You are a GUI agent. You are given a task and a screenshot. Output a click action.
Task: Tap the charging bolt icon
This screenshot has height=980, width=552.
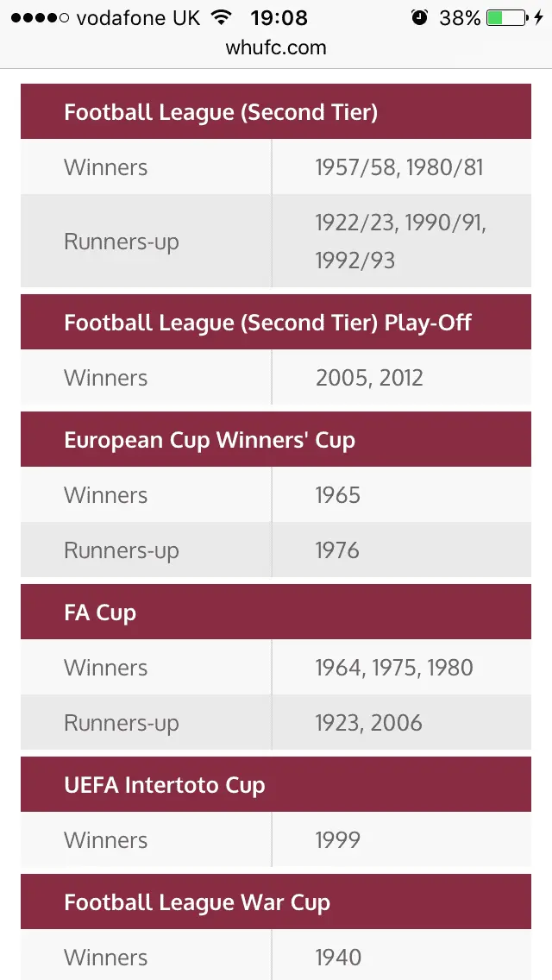(x=539, y=18)
